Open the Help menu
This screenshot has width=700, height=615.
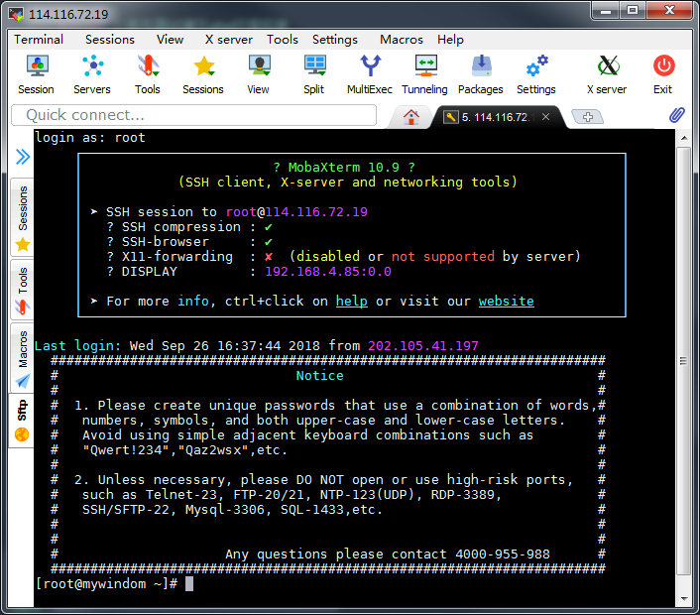pyautogui.click(x=450, y=40)
